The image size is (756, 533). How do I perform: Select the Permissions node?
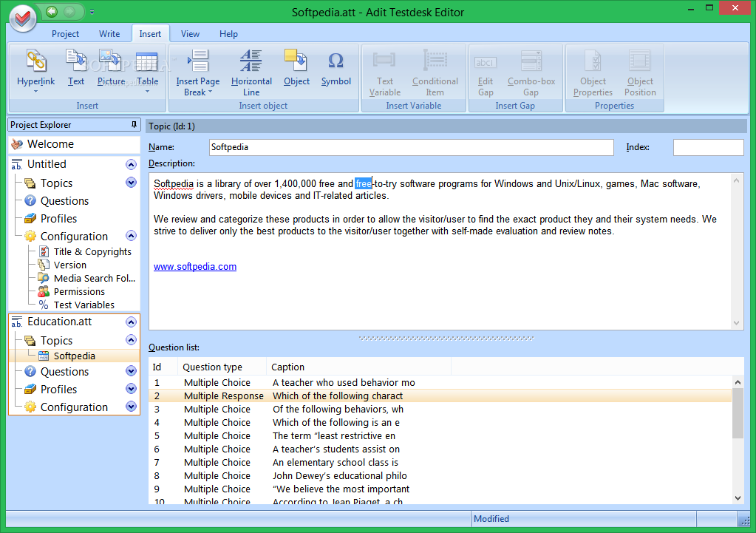(x=78, y=291)
